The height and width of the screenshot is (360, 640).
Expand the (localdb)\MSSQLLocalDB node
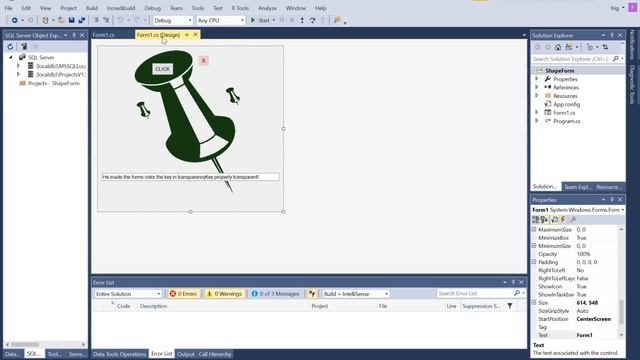(18, 66)
